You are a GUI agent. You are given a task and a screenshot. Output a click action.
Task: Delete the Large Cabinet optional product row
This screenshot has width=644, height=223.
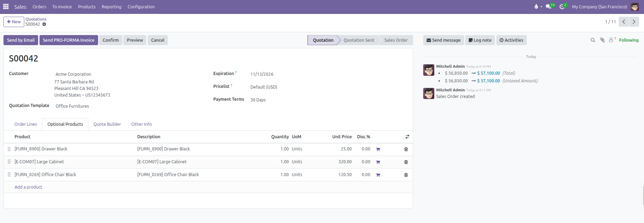[406, 162]
